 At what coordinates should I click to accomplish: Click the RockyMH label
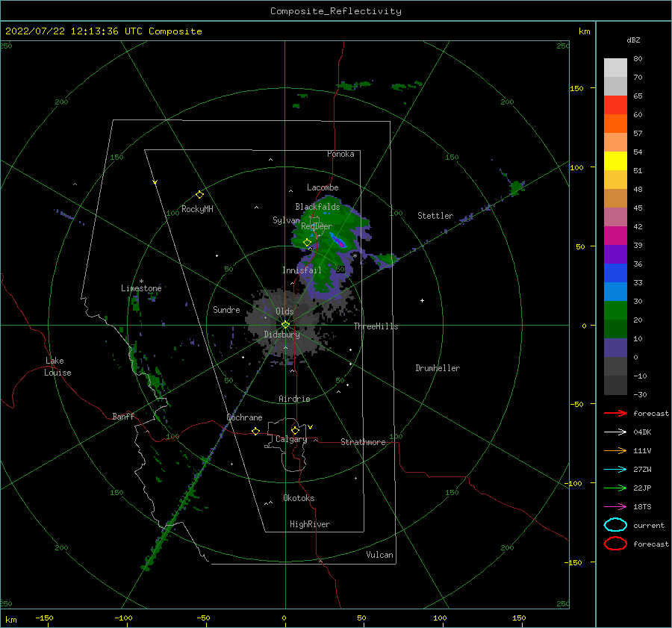(x=197, y=209)
